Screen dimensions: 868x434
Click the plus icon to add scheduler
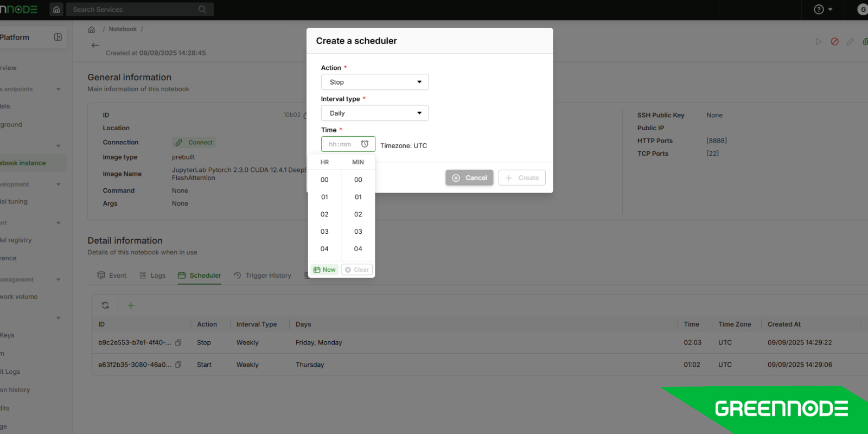[131, 305]
